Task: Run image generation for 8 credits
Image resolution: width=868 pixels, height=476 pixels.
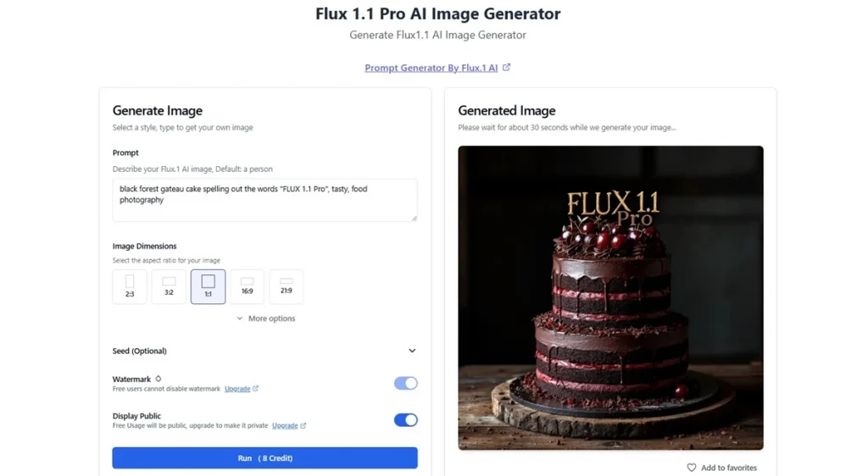Action: (x=264, y=457)
